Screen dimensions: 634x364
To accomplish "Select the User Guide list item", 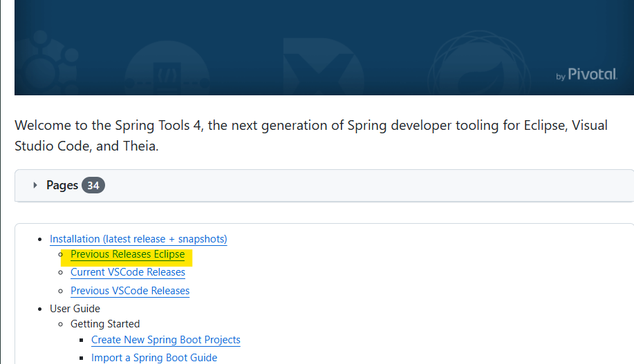I will pyautogui.click(x=75, y=309).
